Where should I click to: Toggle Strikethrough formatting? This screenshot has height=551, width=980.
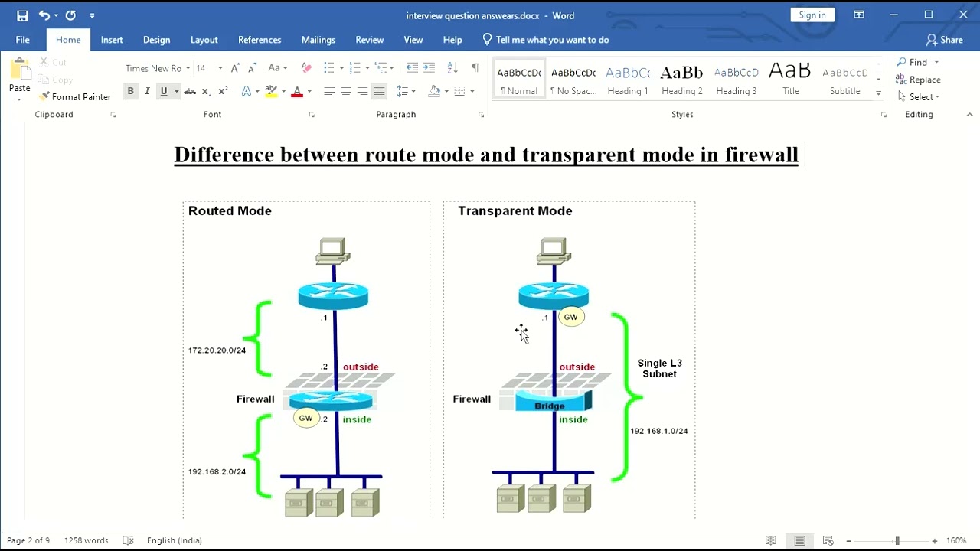(190, 91)
